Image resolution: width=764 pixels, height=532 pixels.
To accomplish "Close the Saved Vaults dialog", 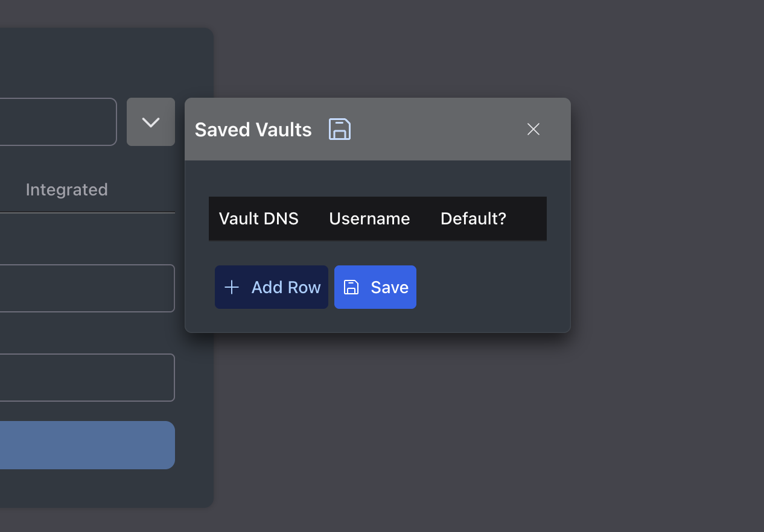I will pyautogui.click(x=533, y=129).
